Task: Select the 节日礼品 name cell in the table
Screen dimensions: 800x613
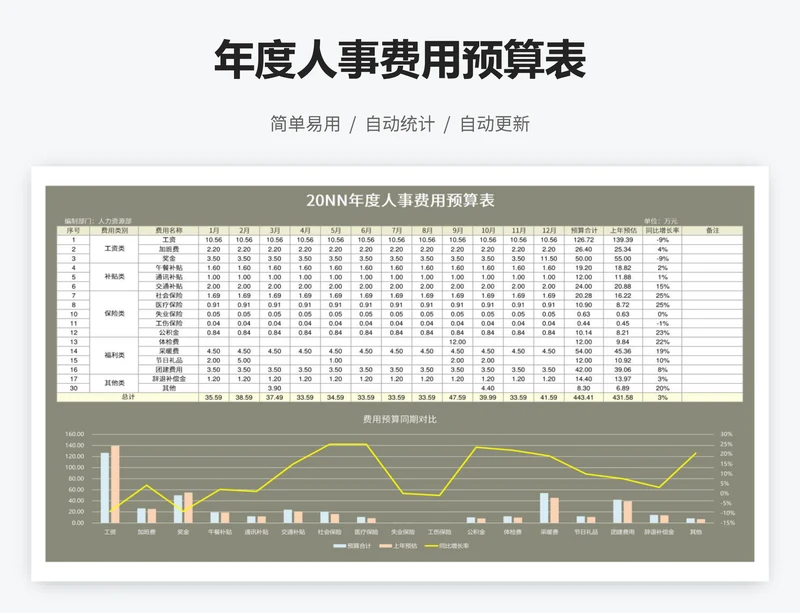Action: click(x=169, y=360)
